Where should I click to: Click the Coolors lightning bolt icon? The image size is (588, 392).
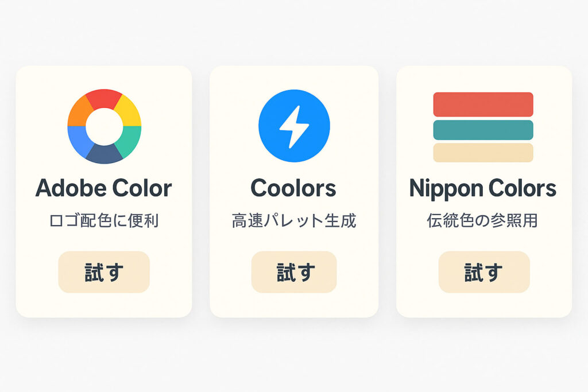point(294,126)
